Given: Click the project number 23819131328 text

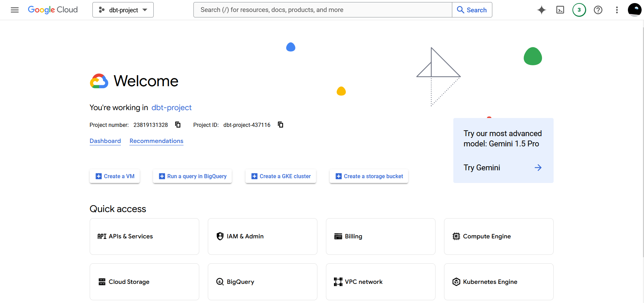Looking at the screenshot, I should 151,125.
